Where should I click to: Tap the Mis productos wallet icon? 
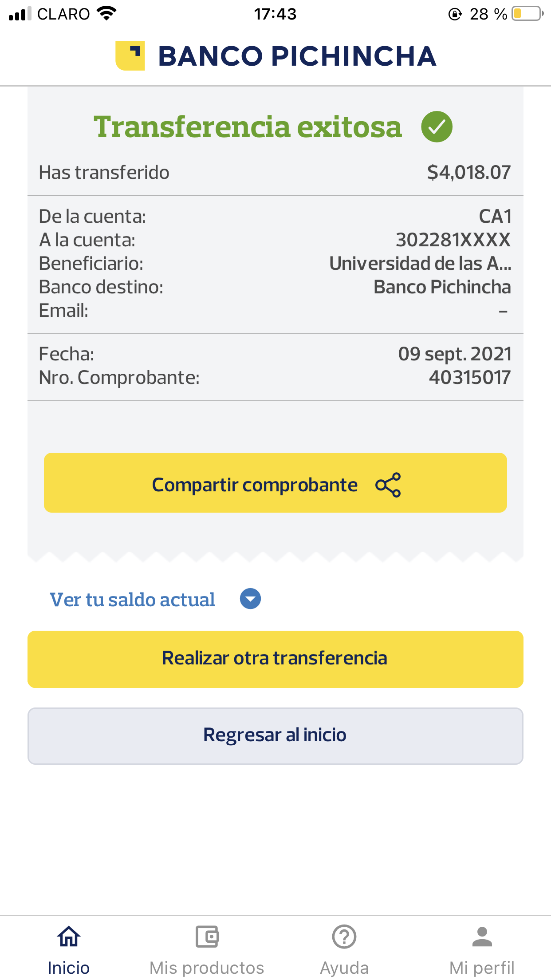pyautogui.click(x=207, y=937)
